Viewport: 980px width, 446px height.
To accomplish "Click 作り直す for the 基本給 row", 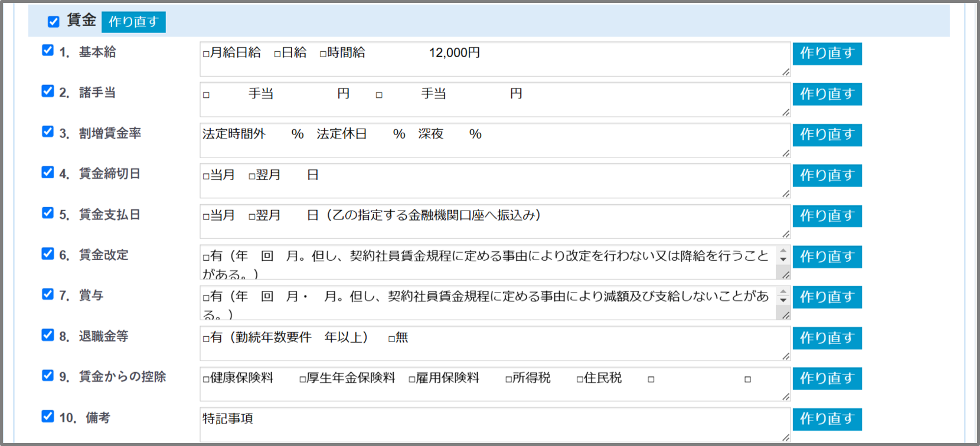I will coord(827,54).
